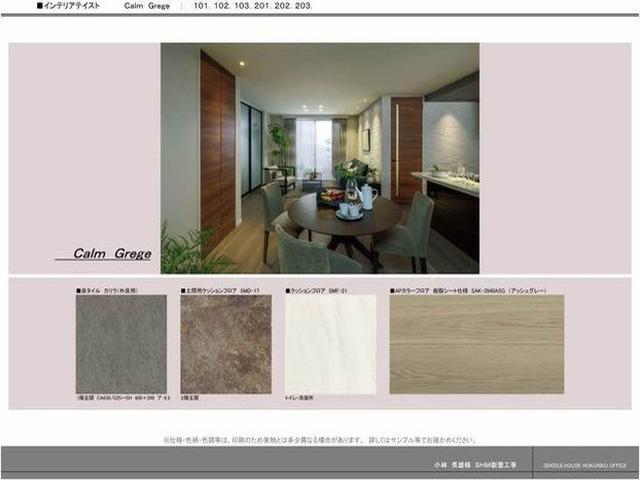The image size is (640, 480).
Task: Click the gray Karira floor tile swatch
Action: pos(121,344)
